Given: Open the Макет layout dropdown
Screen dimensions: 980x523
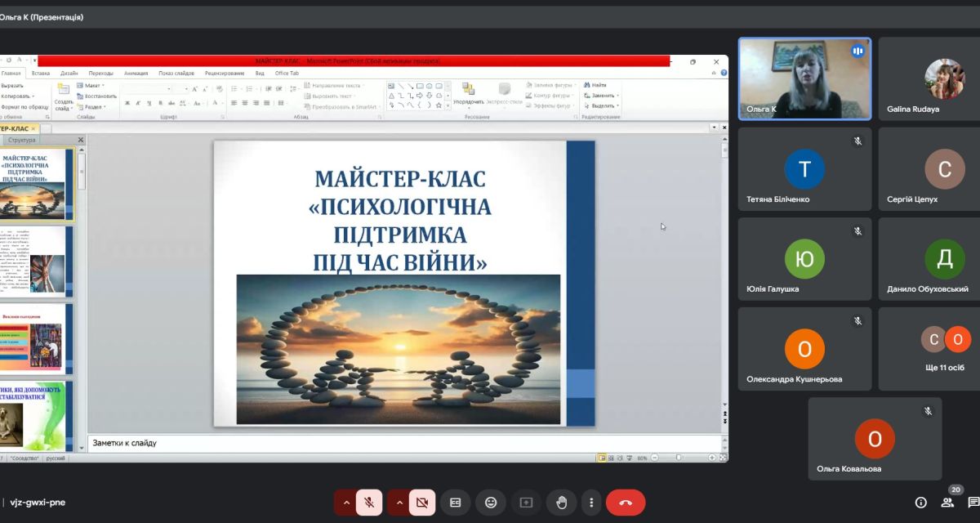Looking at the screenshot, I should 91,85.
